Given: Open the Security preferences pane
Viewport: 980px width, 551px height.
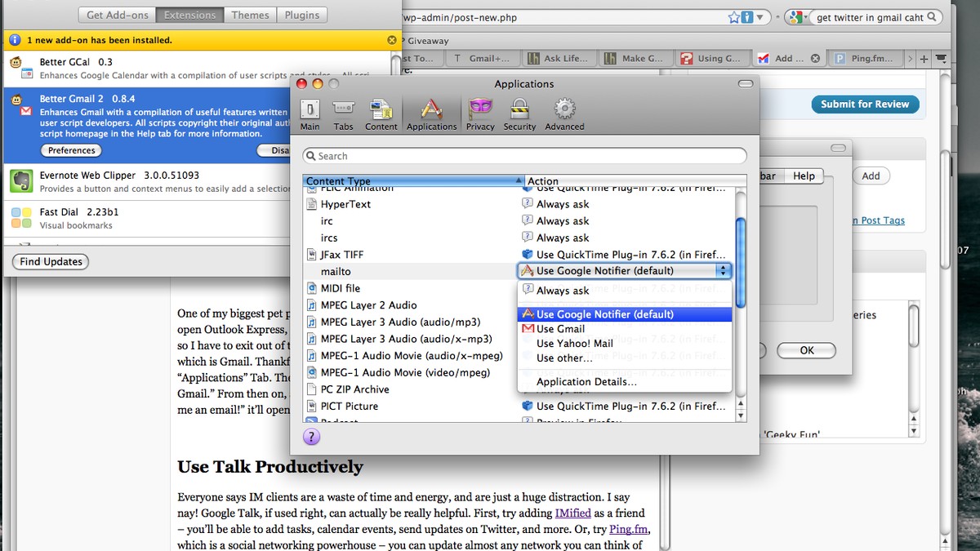Looking at the screenshot, I should pyautogui.click(x=519, y=114).
